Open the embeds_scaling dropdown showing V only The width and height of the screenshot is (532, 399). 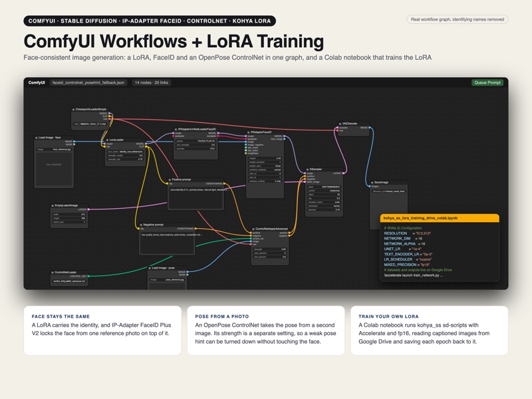265,181
